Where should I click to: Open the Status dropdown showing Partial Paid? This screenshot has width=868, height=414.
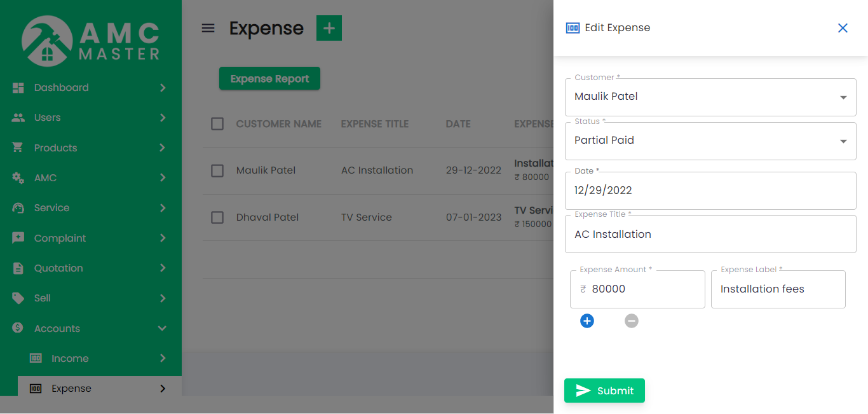710,141
